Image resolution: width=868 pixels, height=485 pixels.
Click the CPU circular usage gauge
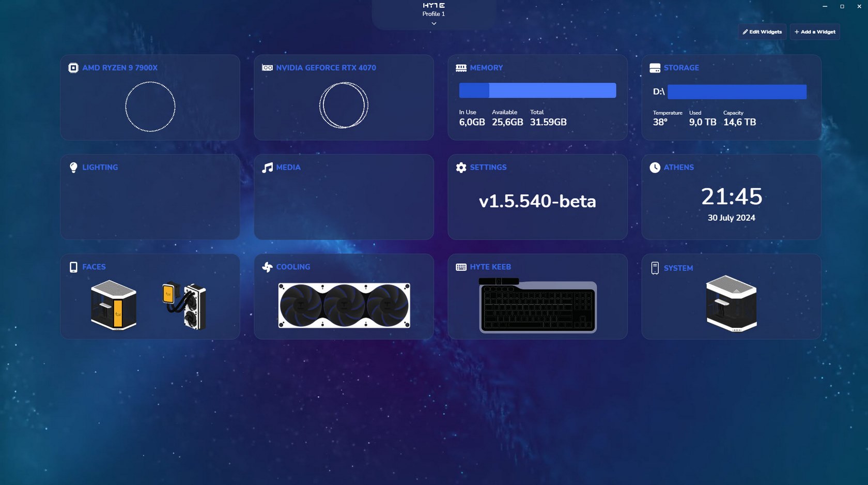point(150,107)
